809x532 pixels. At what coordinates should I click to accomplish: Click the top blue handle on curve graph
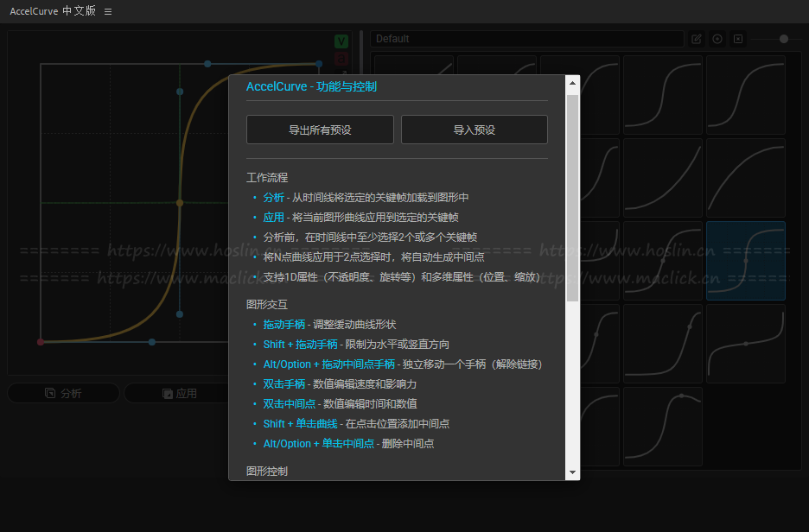pos(207,63)
